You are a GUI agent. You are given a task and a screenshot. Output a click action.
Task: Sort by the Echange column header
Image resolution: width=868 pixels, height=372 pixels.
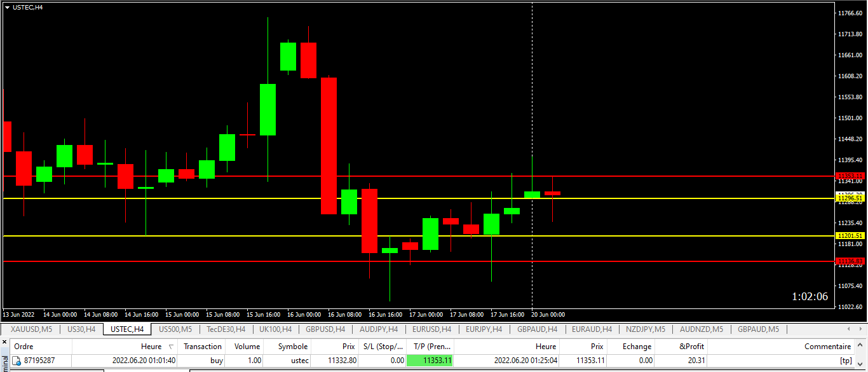(631, 347)
